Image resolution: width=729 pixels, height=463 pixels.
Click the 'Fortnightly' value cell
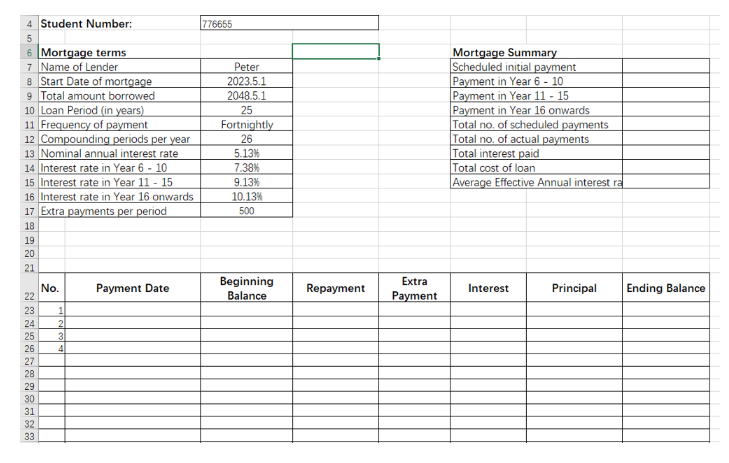point(246,124)
